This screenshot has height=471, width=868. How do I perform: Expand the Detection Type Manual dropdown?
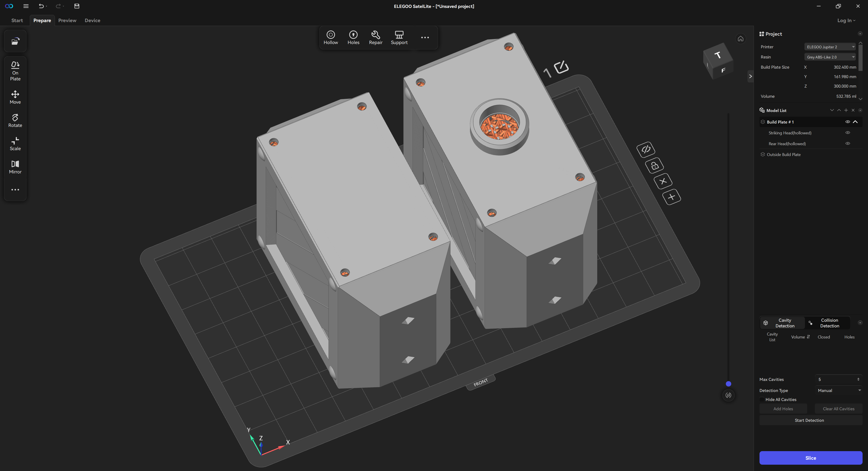click(839, 390)
